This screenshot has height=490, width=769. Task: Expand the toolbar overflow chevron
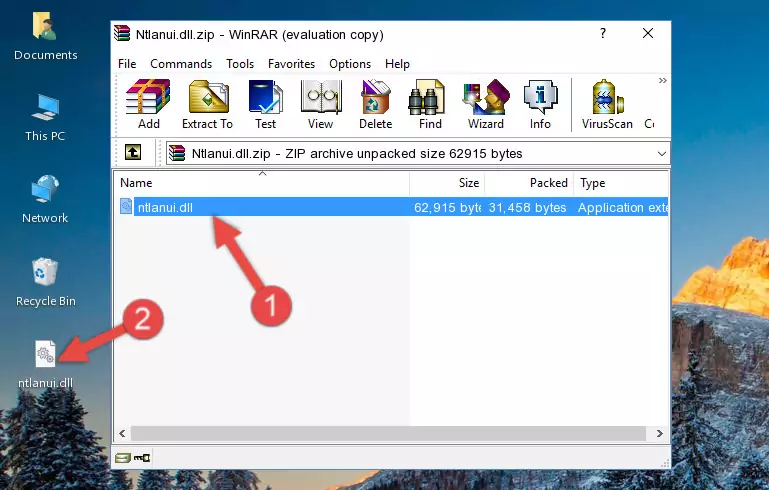663,80
